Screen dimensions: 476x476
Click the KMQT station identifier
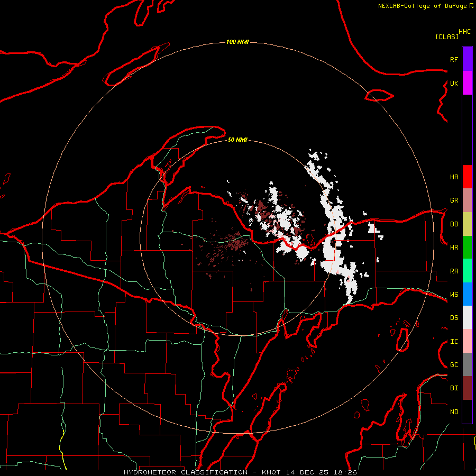pos(272,472)
